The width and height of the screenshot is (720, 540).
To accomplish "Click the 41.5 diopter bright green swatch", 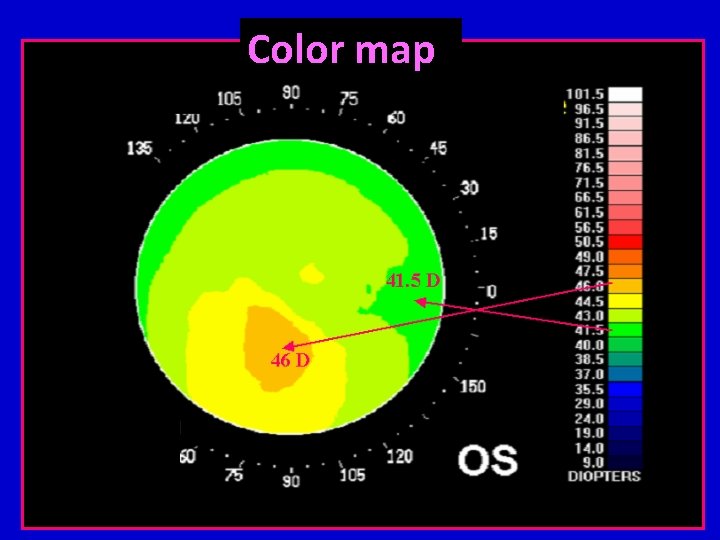I will [625, 330].
